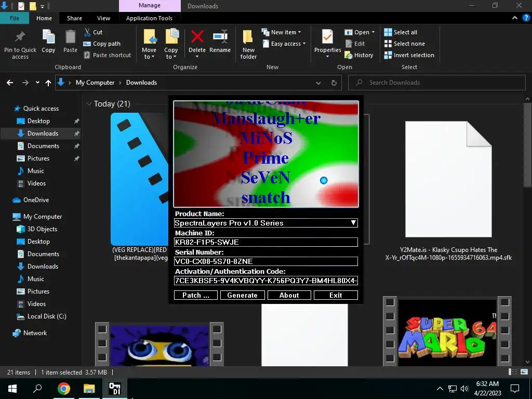The height and width of the screenshot is (399, 532).
Task: Click Copy path in Clipboard group
Action: (102, 44)
